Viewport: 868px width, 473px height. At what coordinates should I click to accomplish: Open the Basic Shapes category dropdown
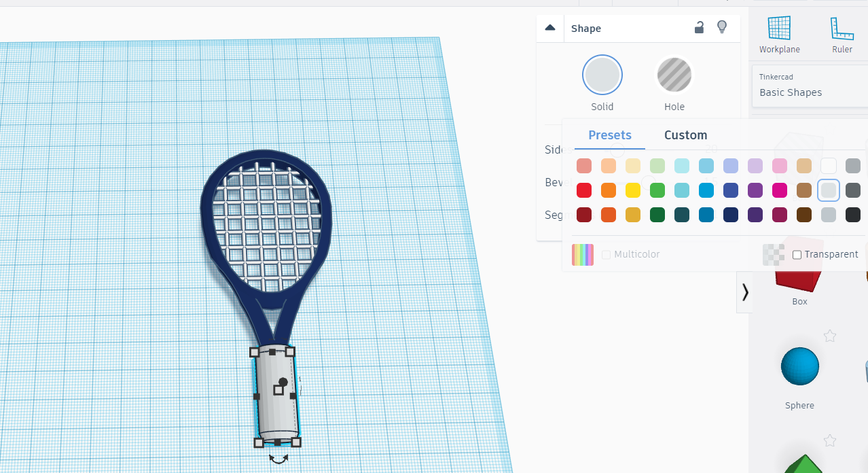tap(808, 86)
